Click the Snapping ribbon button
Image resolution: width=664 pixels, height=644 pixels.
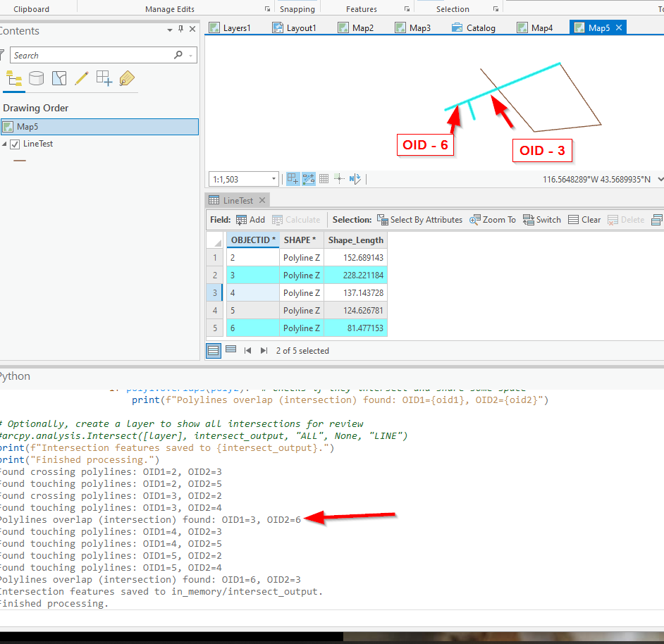coord(297,9)
